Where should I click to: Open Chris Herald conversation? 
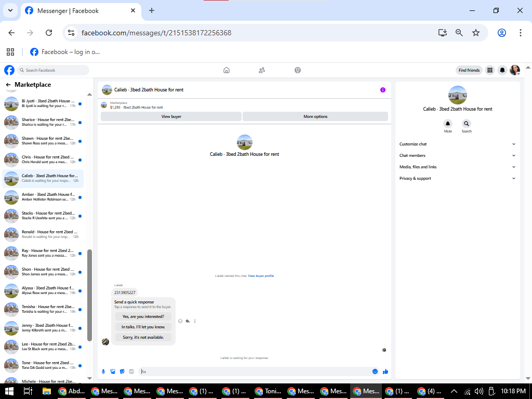coord(43,159)
